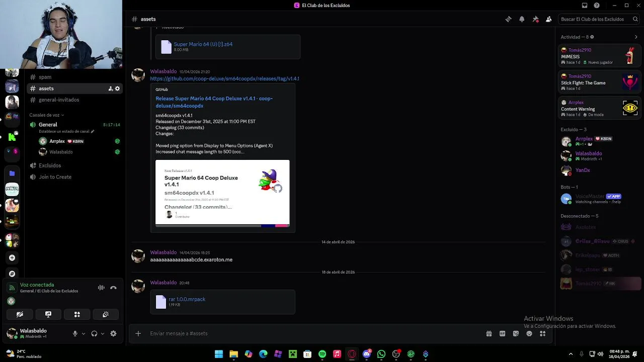Open YanDx member profile
The width and height of the screenshot is (644, 362).
click(600, 170)
